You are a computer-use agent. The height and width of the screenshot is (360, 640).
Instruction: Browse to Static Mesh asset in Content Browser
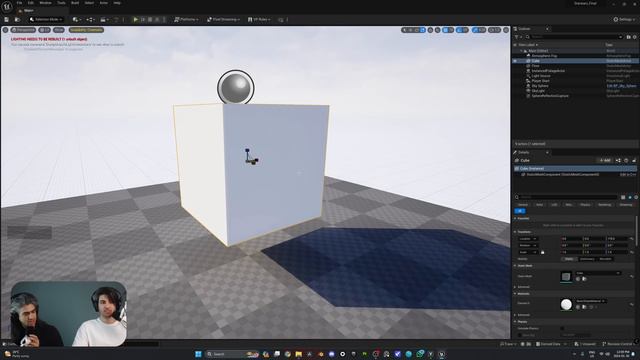coord(584,279)
